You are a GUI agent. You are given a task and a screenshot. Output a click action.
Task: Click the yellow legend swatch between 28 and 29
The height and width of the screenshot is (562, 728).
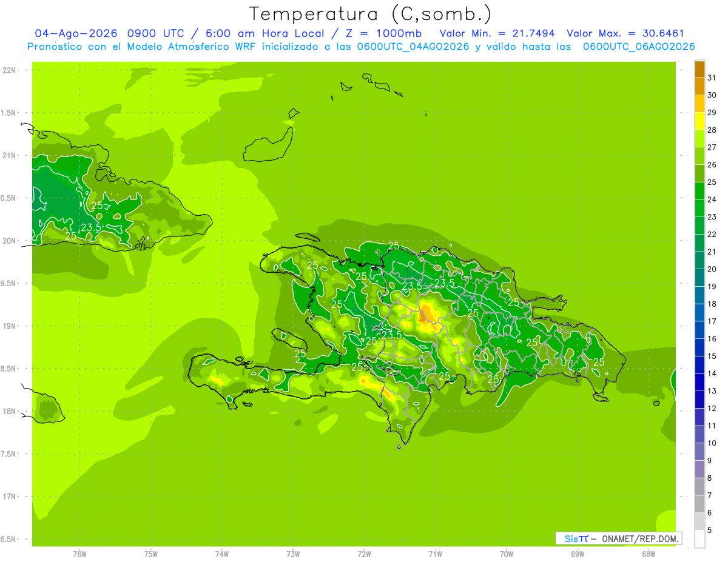[x=699, y=121]
